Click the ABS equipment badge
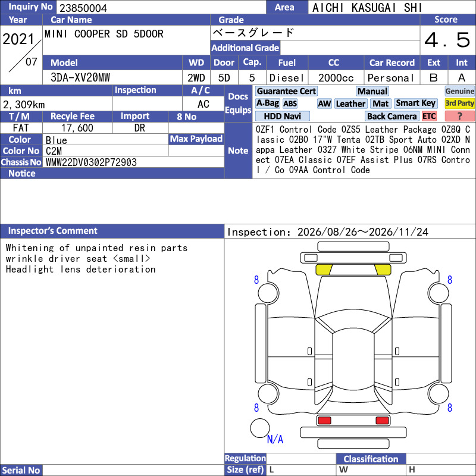Viewport: 476px width, 476px height. pyautogui.click(x=290, y=104)
